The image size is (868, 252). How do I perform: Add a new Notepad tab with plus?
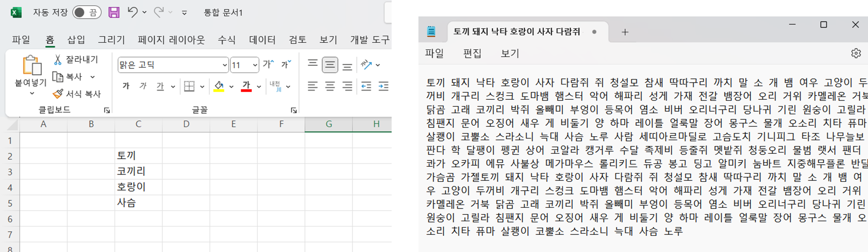(625, 32)
